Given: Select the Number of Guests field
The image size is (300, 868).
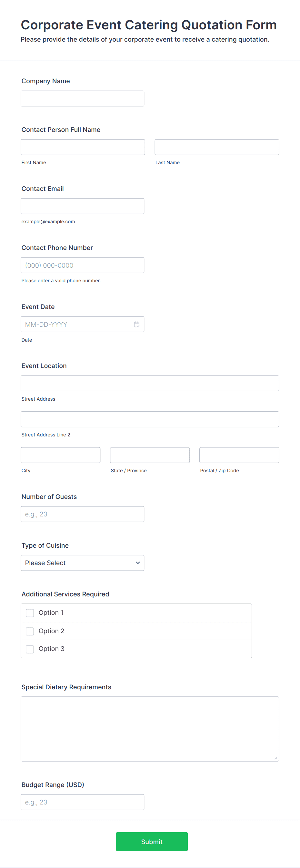Looking at the screenshot, I should pos(82,514).
